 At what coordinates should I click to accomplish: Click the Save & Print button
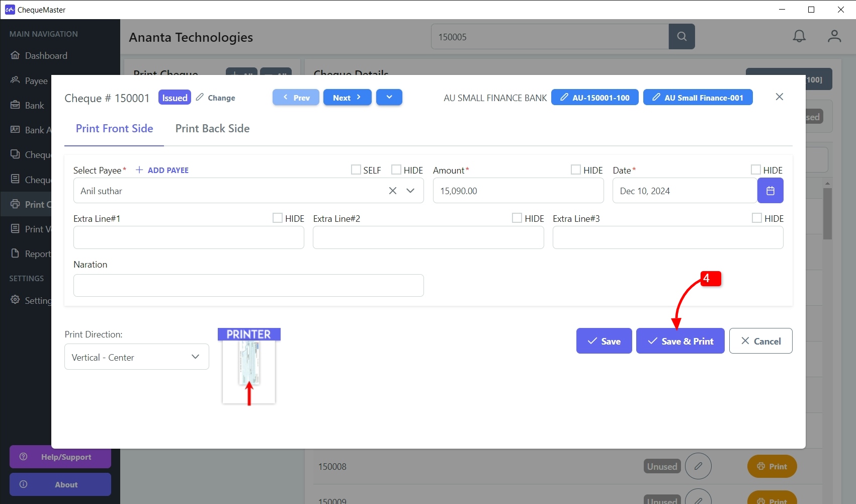coord(680,341)
